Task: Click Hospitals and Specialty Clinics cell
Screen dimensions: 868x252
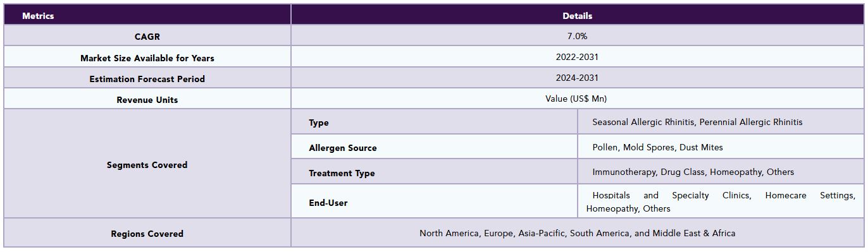Action: click(x=721, y=201)
